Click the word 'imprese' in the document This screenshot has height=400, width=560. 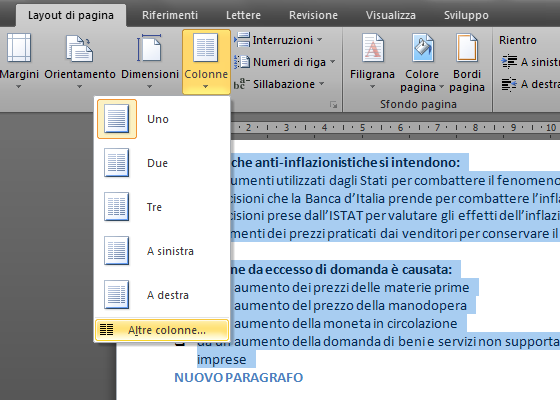222,359
